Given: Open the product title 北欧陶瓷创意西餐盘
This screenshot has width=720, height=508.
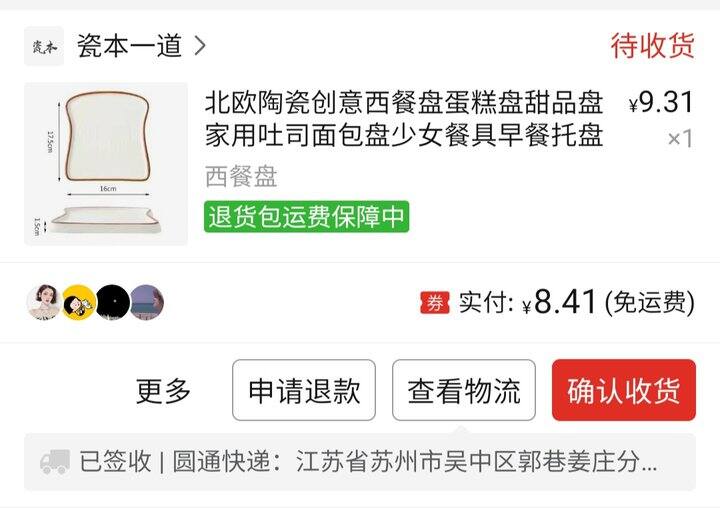Looking at the screenshot, I should [404, 119].
